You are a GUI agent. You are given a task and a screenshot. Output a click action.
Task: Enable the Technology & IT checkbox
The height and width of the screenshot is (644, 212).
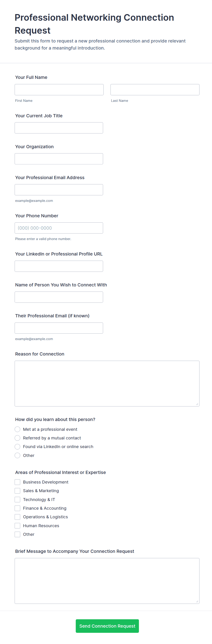[x=18, y=499]
